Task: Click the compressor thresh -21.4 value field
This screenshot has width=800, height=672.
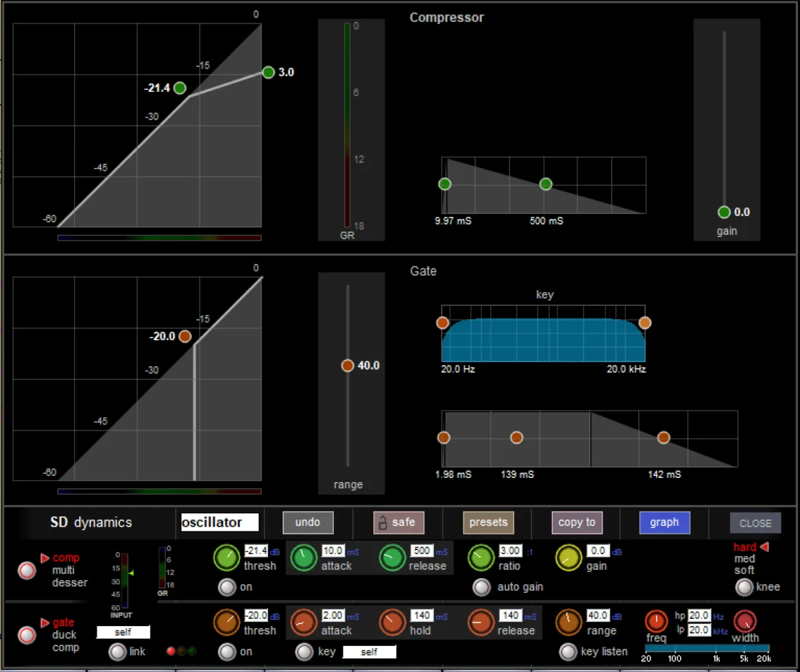Action: point(256,551)
